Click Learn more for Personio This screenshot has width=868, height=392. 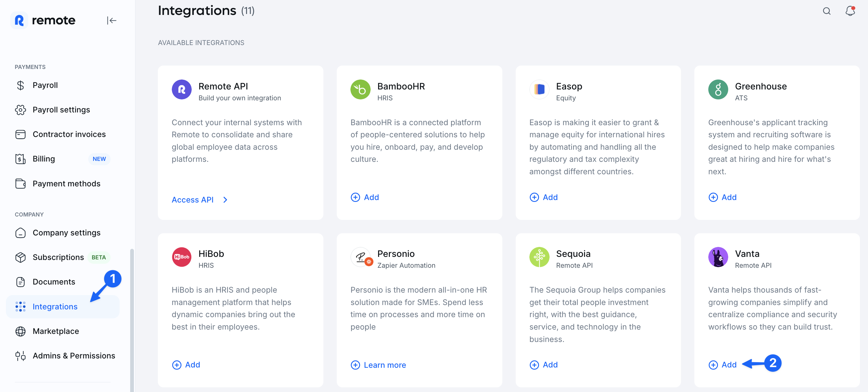(x=378, y=365)
